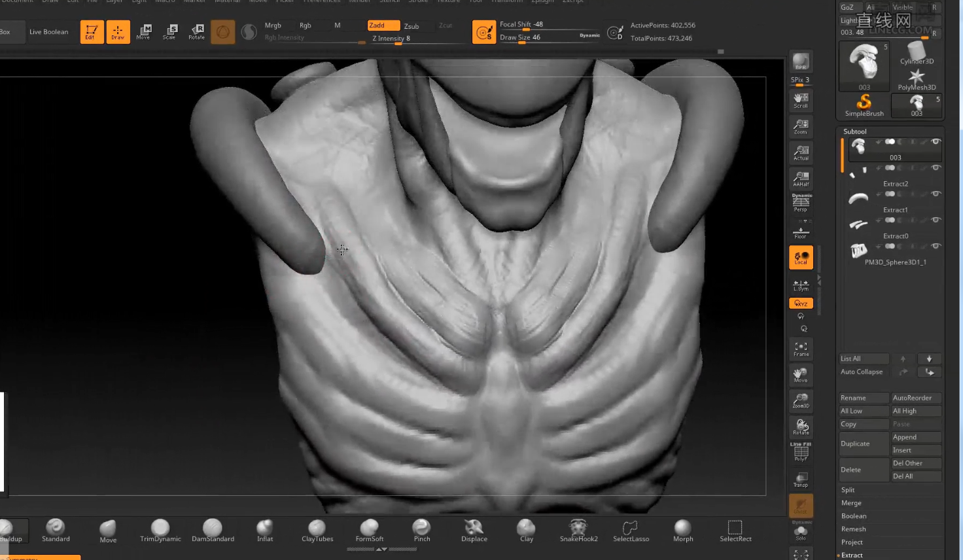The height and width of the screenshot is (560, 963).
Task: Select the Cylinder3D tool thumbnail
Action: coord(917,53)
